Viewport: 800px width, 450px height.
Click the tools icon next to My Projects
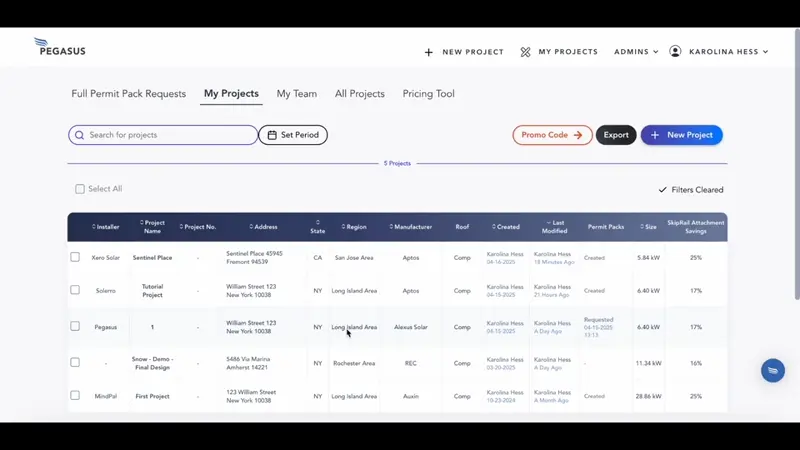coord(525,52)
